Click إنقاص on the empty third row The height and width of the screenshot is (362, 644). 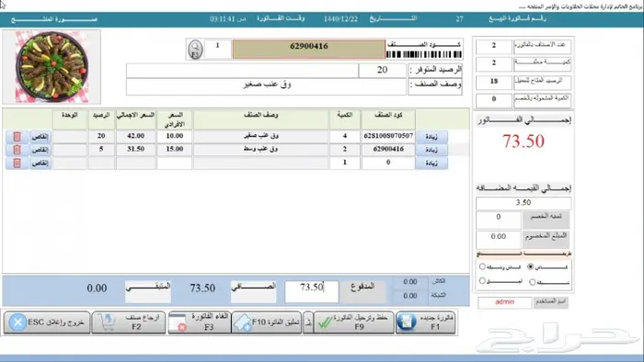40,164
